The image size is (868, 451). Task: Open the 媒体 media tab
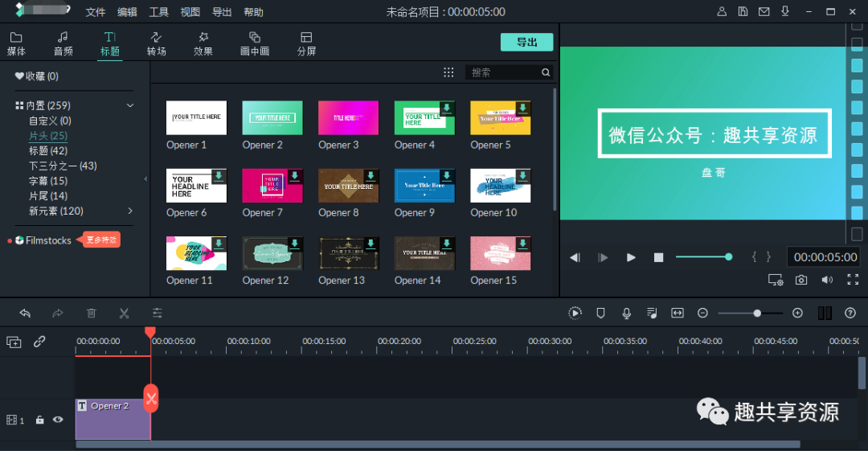(x=16, y=43)
